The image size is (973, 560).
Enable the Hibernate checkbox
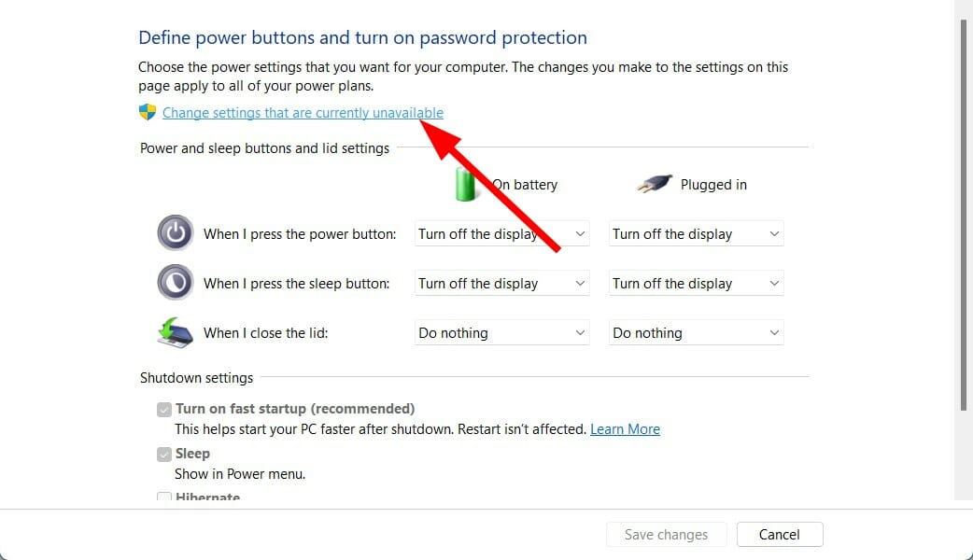(x=164, y=497)
